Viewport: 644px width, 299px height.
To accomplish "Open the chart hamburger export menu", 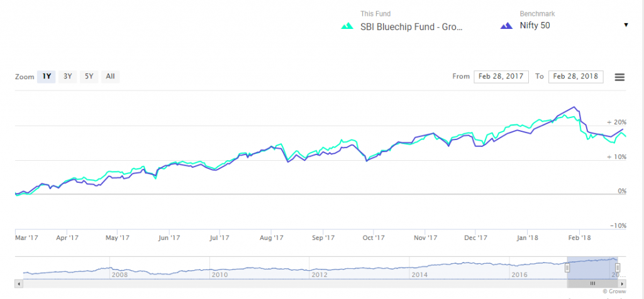I will point(619,77).
